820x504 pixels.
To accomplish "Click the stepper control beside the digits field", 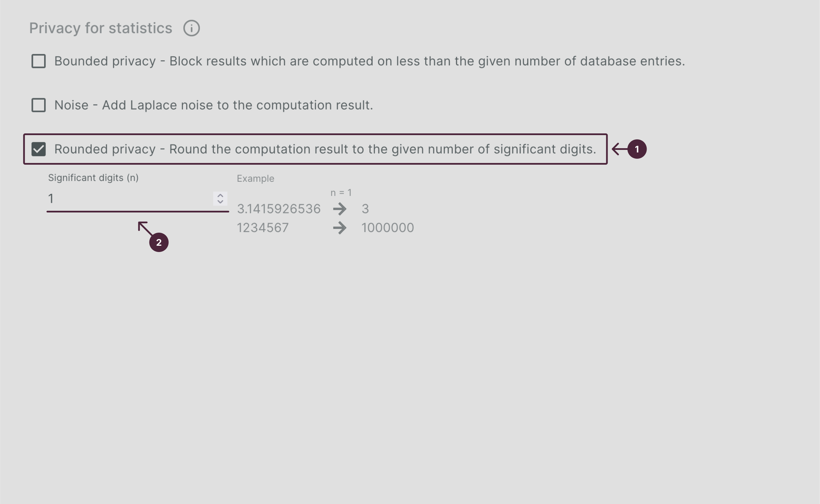I will pyautogui.click(x=220, y=198).
